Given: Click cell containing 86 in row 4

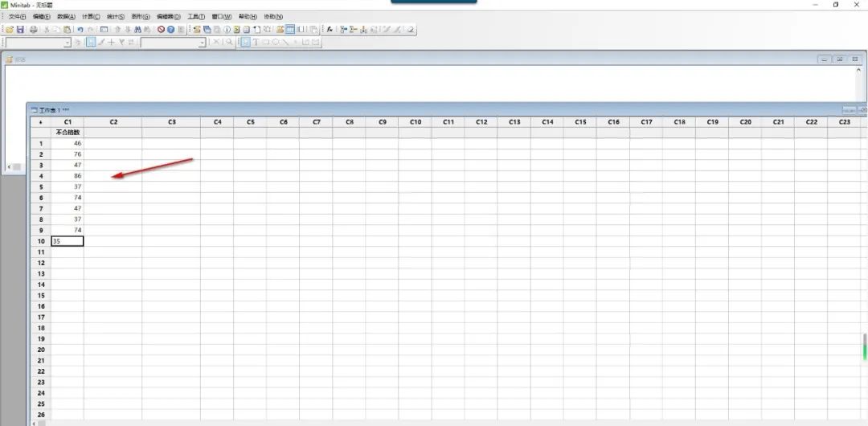Looking at the screenshot, I should point(68,176).
